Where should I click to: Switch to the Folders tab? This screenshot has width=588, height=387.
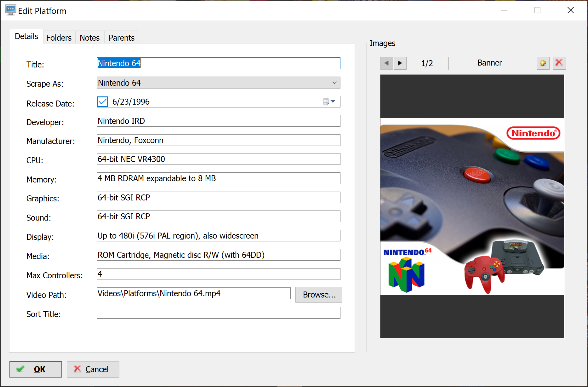point(59,38)
